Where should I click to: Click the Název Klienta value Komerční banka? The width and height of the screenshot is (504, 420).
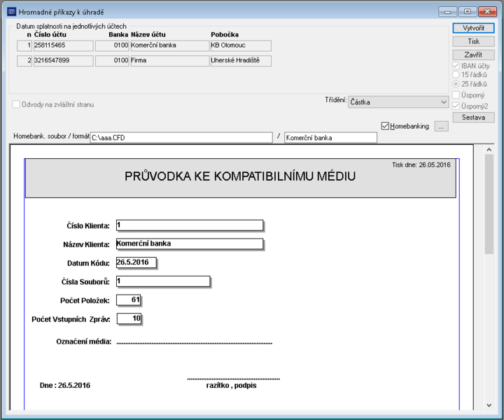190,244
